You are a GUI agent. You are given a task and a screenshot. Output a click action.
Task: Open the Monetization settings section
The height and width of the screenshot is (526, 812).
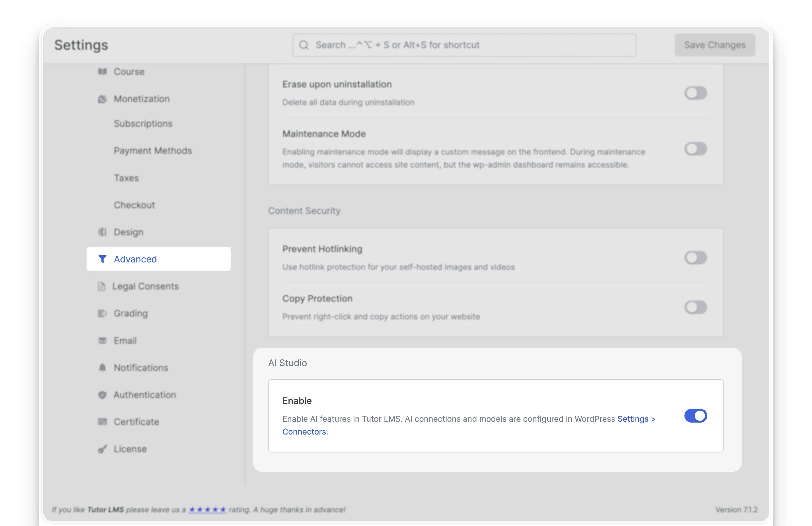pos(142,99)
